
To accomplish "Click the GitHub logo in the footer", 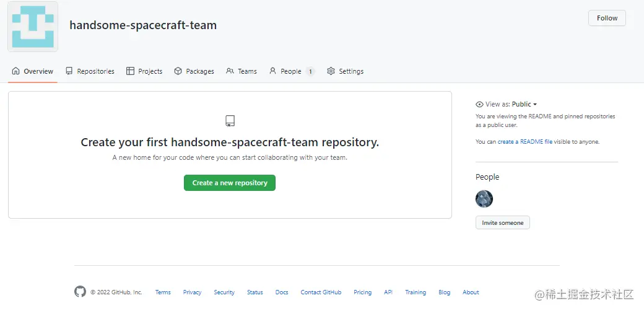I will point(80,292).
